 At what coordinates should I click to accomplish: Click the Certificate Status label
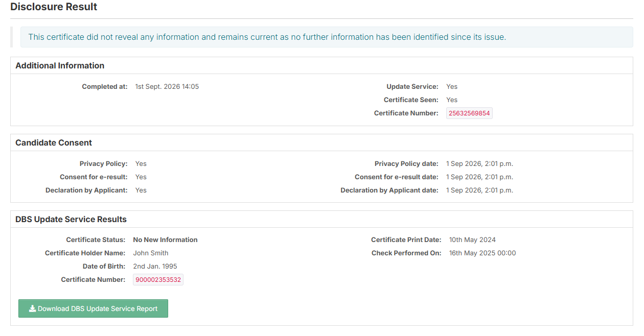tap(96, 240)
